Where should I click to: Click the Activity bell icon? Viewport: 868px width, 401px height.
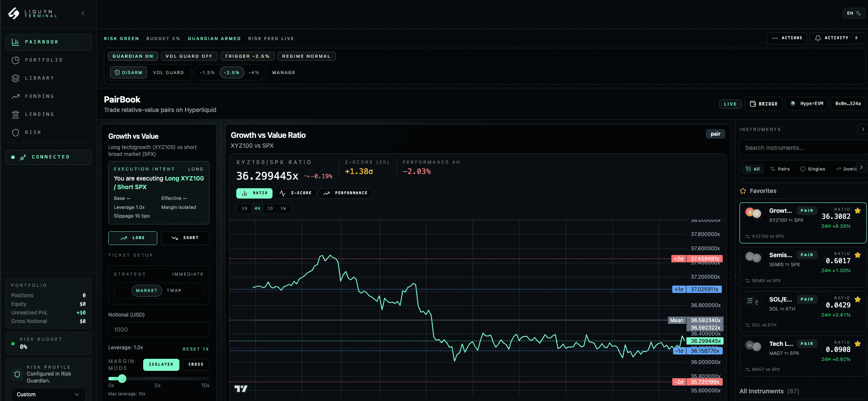pos(818,38)
